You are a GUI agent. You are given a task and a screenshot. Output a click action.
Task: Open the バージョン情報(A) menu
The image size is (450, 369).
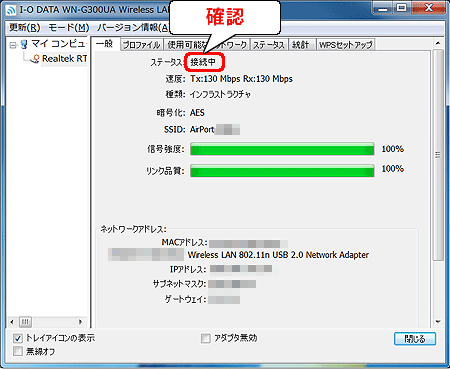133,27
